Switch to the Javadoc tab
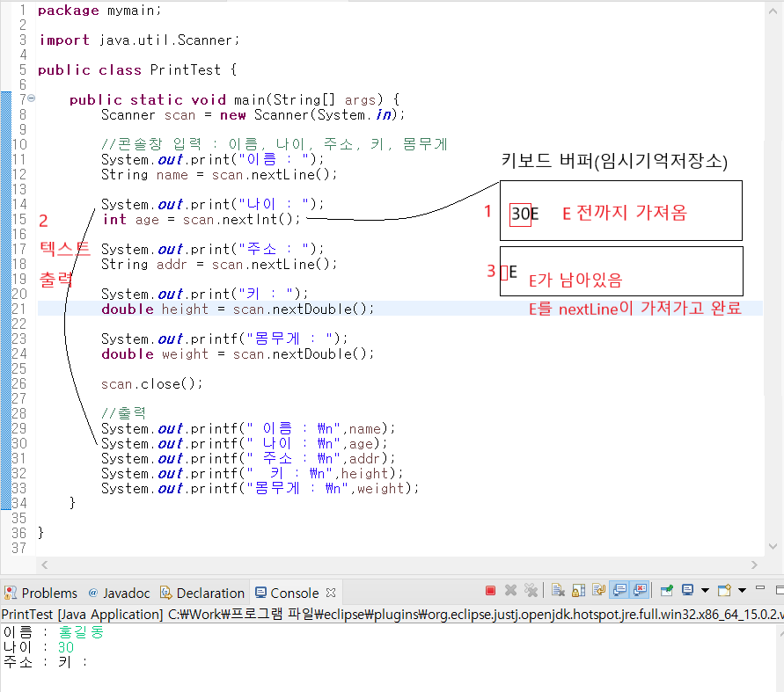Viewport: 784px width, 692px height. tap(119, 593)
